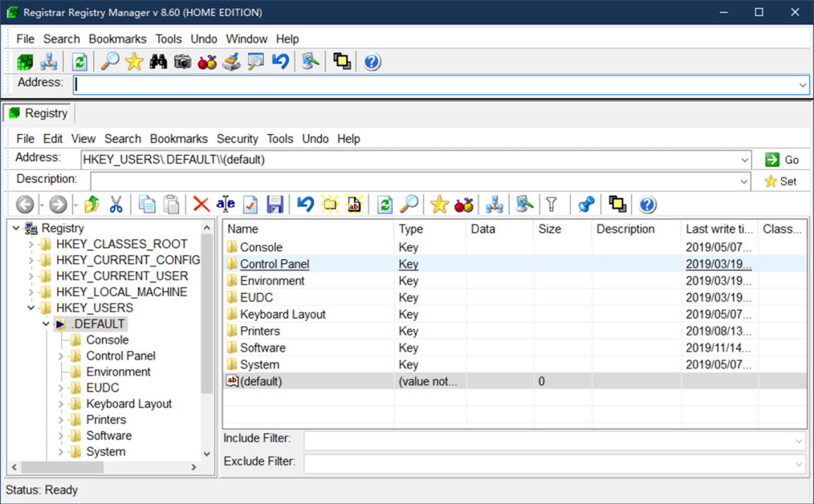Expand the HKEY_LOCAL_MACHINE tree node
The height and width of the screenshot is (504, 814).
(x=31, y=292)
